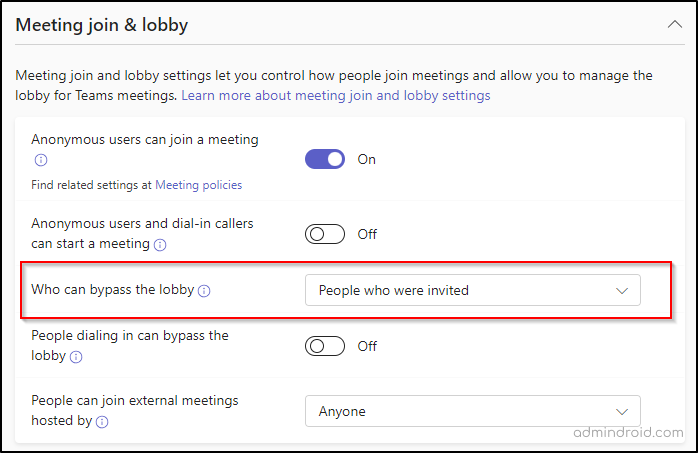Disable Anonymous users can join a meeting toggle
Image resolution: width=698 pixels, height=453 pixels.
click(325, 159)
